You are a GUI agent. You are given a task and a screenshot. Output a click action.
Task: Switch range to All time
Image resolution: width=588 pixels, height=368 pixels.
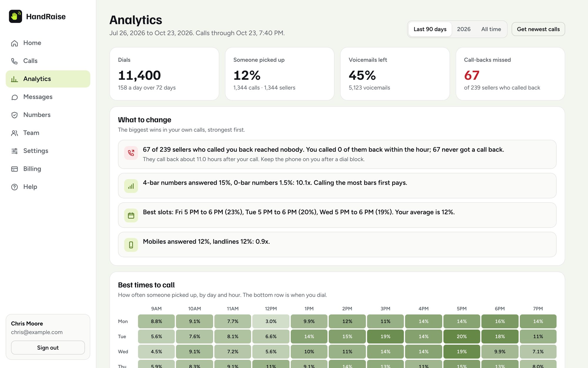coord(491,29)
